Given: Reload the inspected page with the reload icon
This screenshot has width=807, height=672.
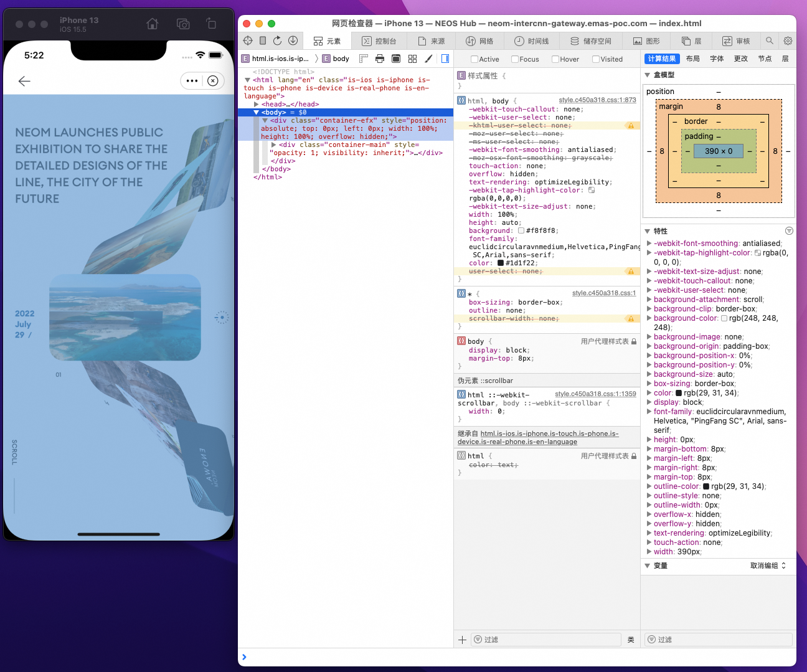Looking at the screenshot, I should [x=278, y=40].
